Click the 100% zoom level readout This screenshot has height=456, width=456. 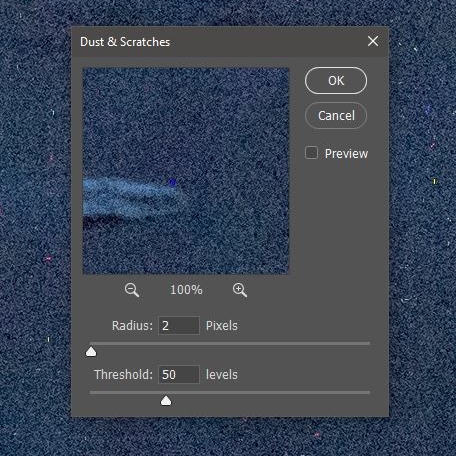(x=186, y=290)
